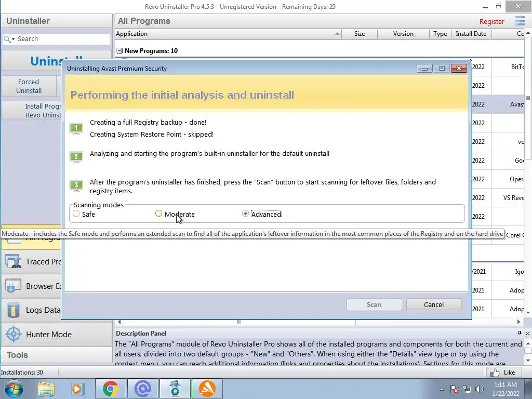The width and height of the screenshot is (532, 399).
Task: Open the Browser Extensions icon
Action: (x=14, y=286)
